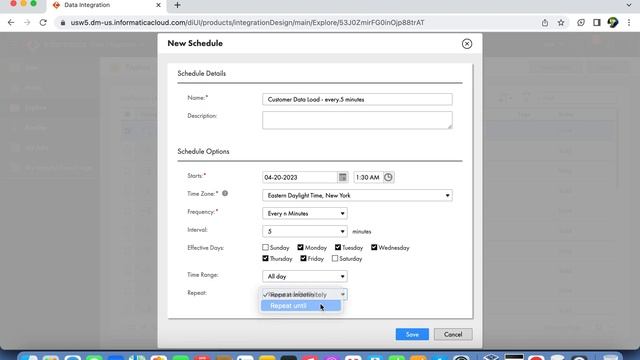Select the Repeat indefinitely option
This screenshot has width=640, height=360.
(x=301, y=294)
